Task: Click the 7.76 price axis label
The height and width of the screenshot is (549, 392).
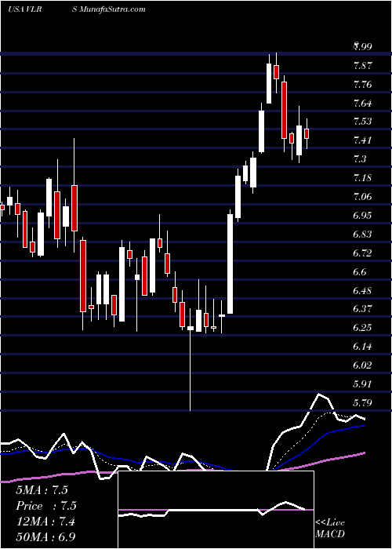Action: 362,85
